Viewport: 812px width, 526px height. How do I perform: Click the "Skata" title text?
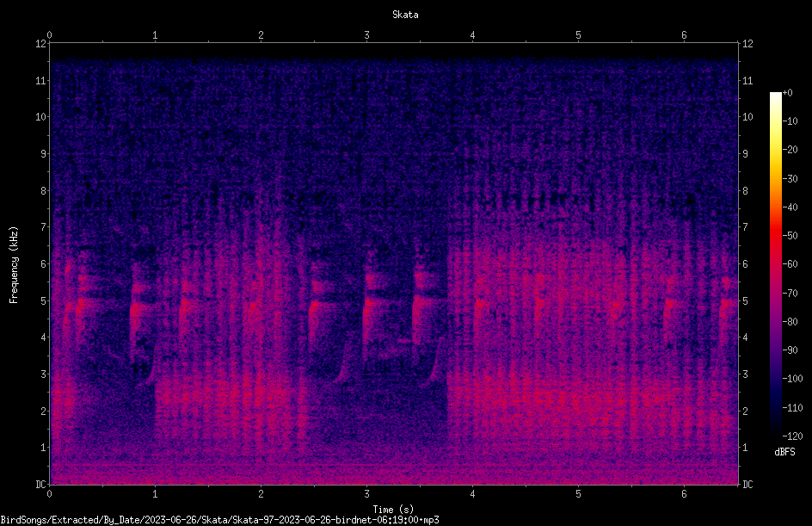[405, 15]
